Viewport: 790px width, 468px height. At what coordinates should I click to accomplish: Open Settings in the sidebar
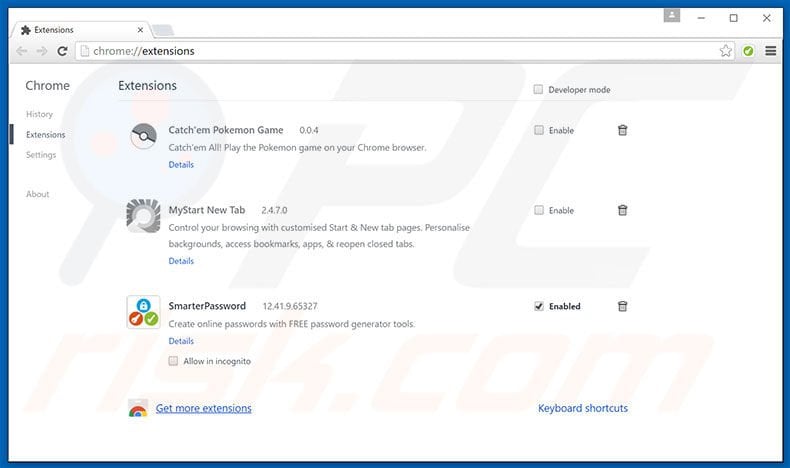tap(41, 155)
